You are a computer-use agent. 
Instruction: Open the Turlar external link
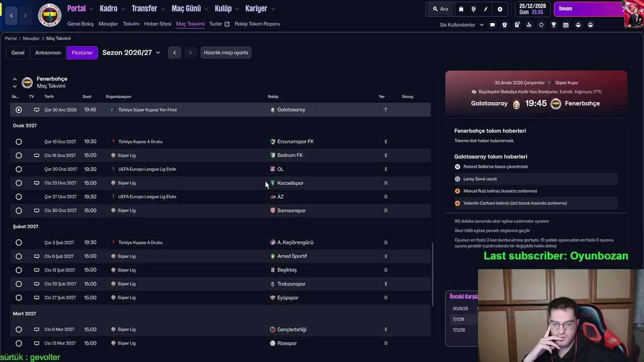click(219, 24)
